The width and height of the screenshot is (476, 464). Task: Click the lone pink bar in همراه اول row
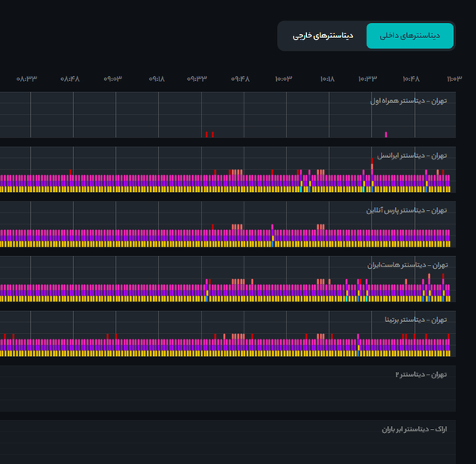click(386, 135)
